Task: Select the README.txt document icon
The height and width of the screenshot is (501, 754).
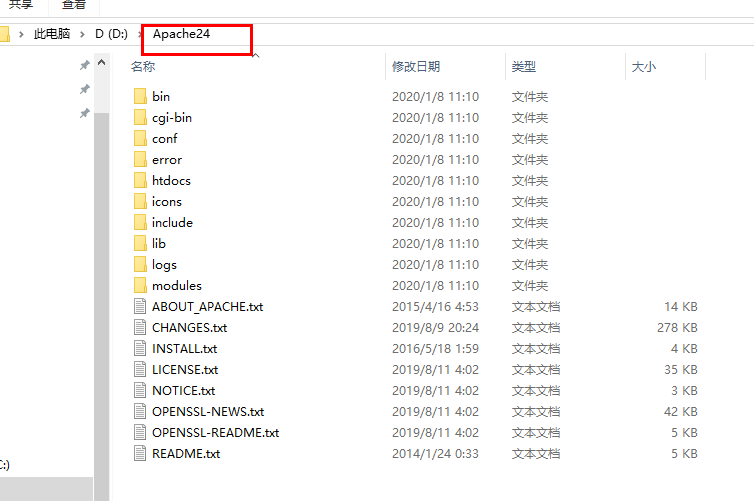Action: tap(140, 453)
